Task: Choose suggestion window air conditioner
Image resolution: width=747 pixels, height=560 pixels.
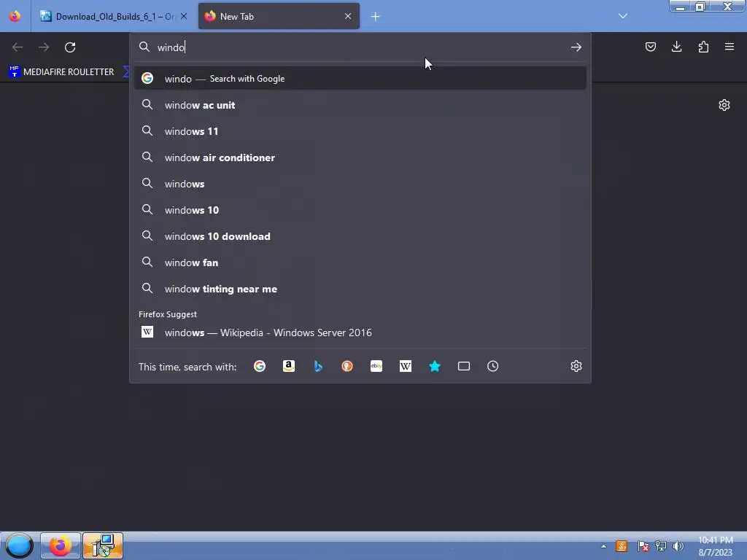Action: 360,157
